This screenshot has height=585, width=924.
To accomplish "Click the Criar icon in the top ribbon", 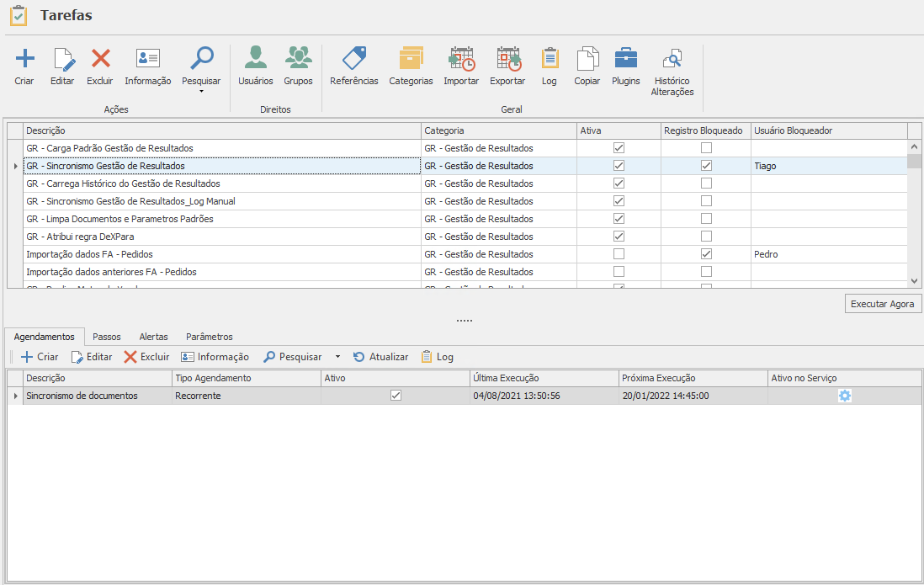I will point(24,59).
